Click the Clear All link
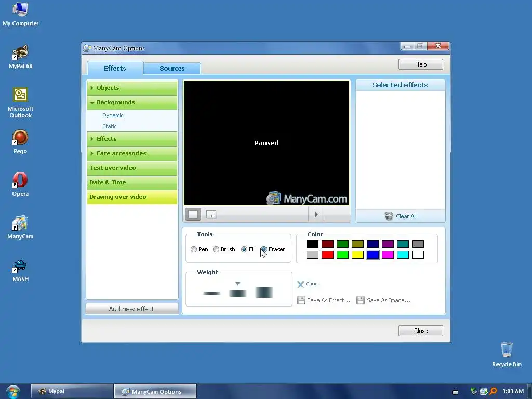532x399 pixels. click(406, 216)
